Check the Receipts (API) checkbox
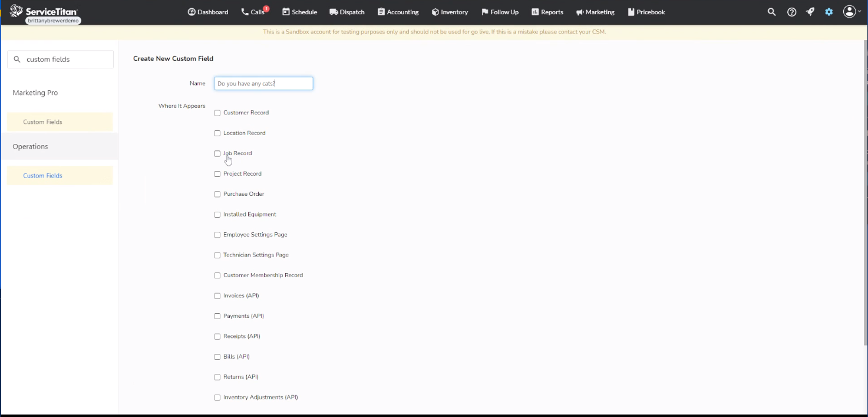 (217, 337)
